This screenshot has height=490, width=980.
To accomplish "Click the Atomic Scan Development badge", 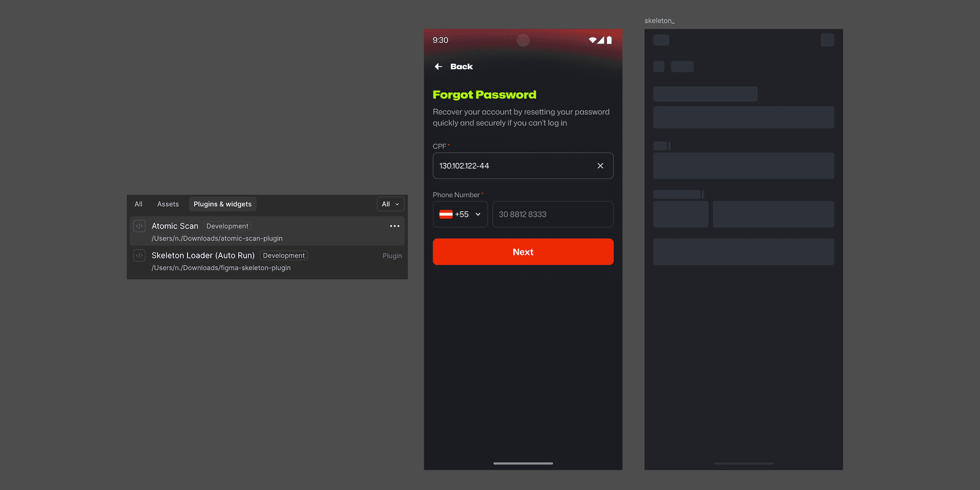I will point(227,227).
